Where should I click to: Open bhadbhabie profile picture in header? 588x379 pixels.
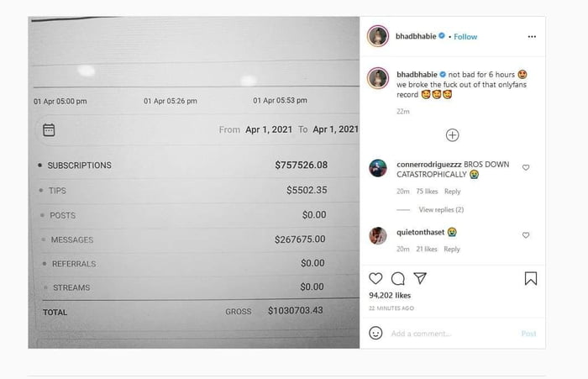(x=378, y=37)
